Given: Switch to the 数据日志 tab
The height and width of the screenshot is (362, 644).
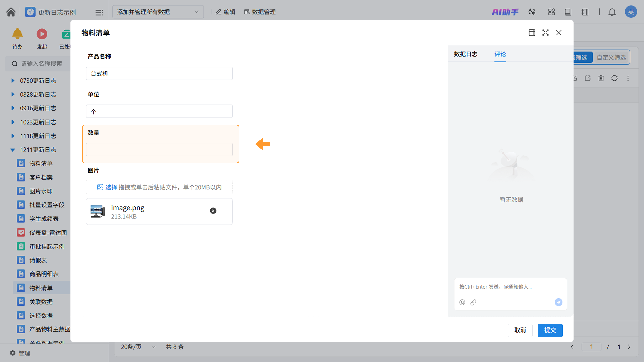Looking at the screenshot, I should 466,54.
